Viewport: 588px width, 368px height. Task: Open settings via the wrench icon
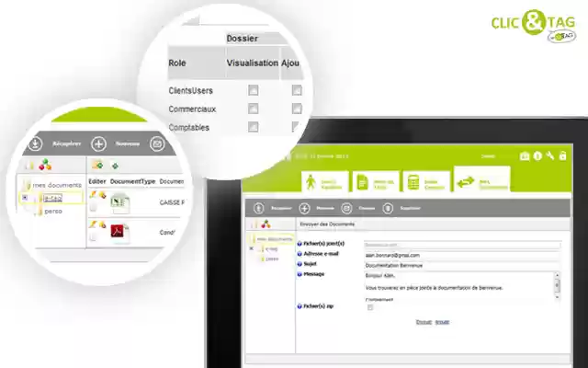tap(550, 155)
